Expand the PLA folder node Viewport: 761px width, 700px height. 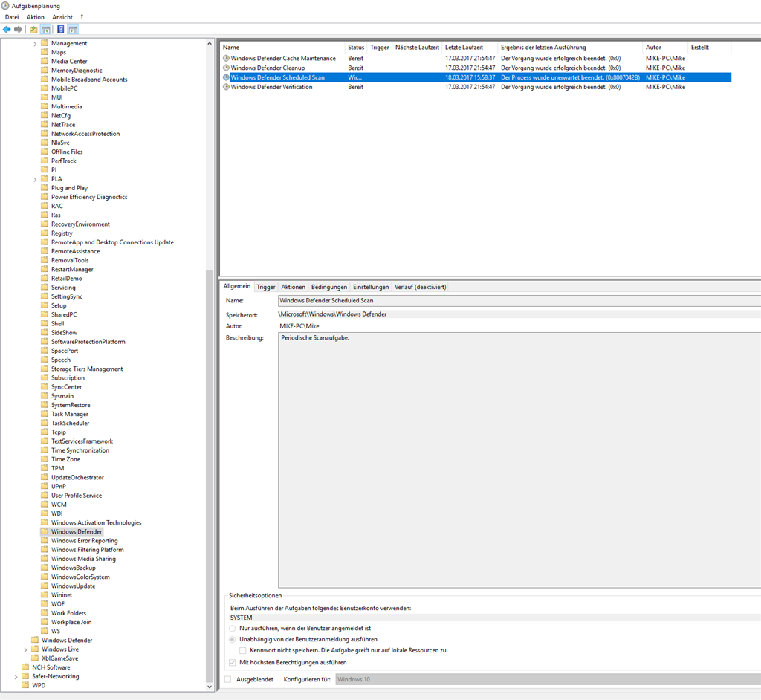(x=35, y=179)
